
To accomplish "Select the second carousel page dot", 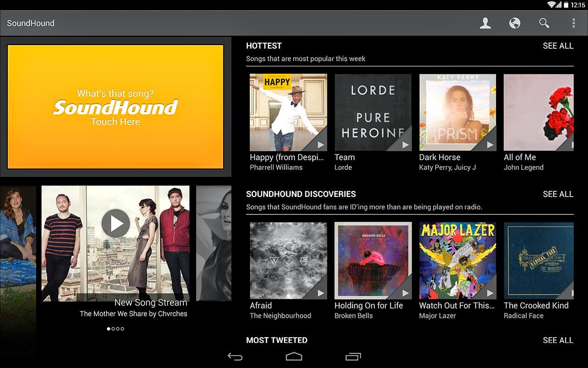I will tap(113, 329).
